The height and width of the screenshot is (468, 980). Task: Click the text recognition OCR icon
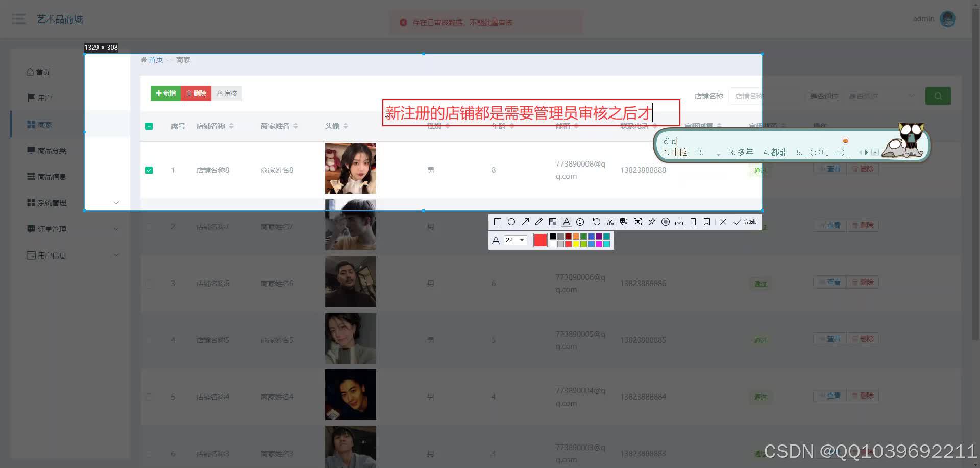638,222
